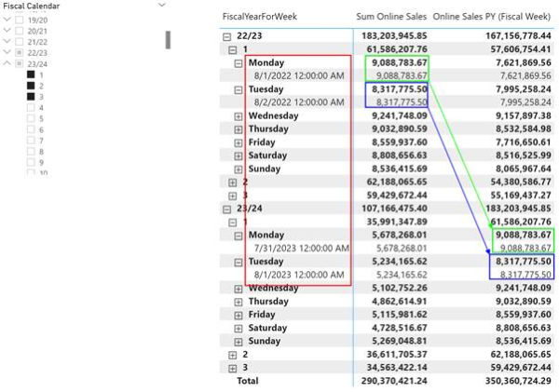559x392 pixels.
Task: Collapse the 23/24 node in slicer
Action: pyautogui.click(x=8, y=63)
